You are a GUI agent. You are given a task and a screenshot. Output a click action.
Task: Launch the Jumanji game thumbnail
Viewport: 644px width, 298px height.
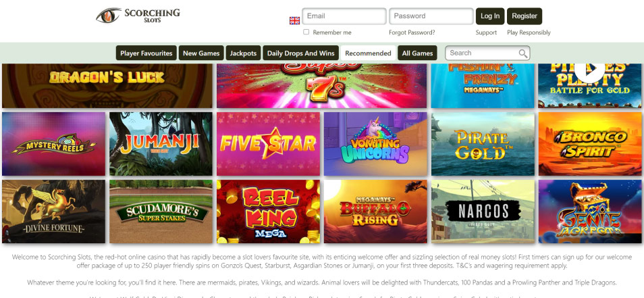[x=161, y=144]
